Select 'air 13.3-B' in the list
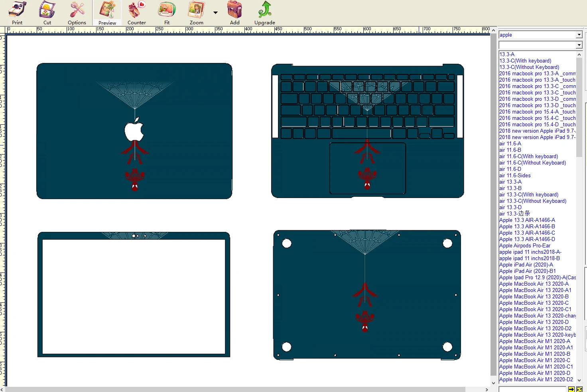Viewport: 587px width, 392px height. (x=510, y=188)
